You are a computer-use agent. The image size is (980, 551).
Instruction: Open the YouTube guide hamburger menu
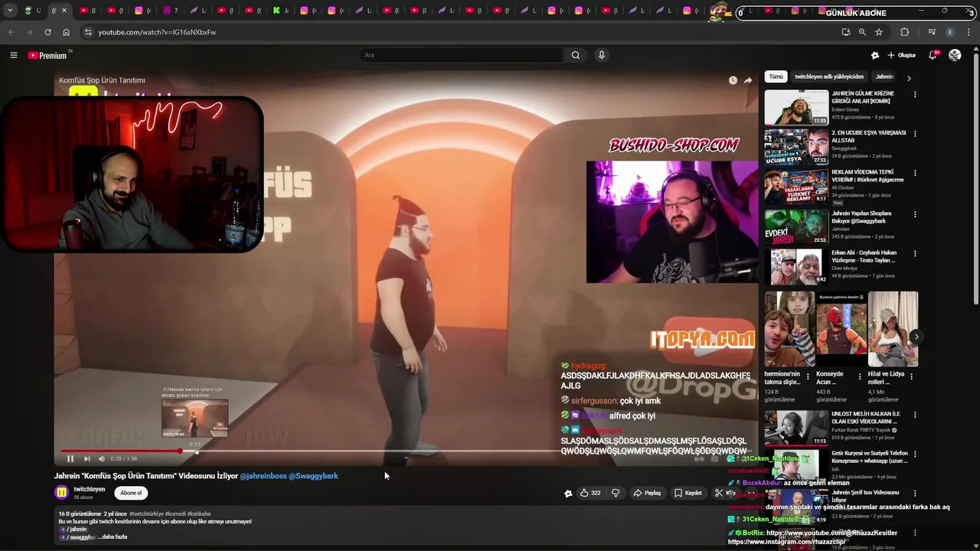13,55
